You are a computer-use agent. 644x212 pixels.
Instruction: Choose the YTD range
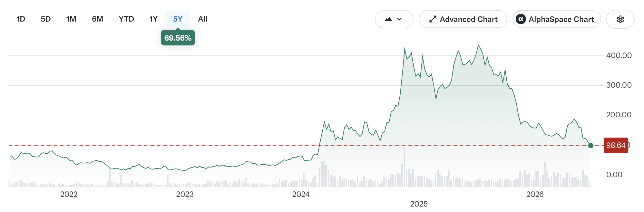pyautogui.click(x=126, y=19)
